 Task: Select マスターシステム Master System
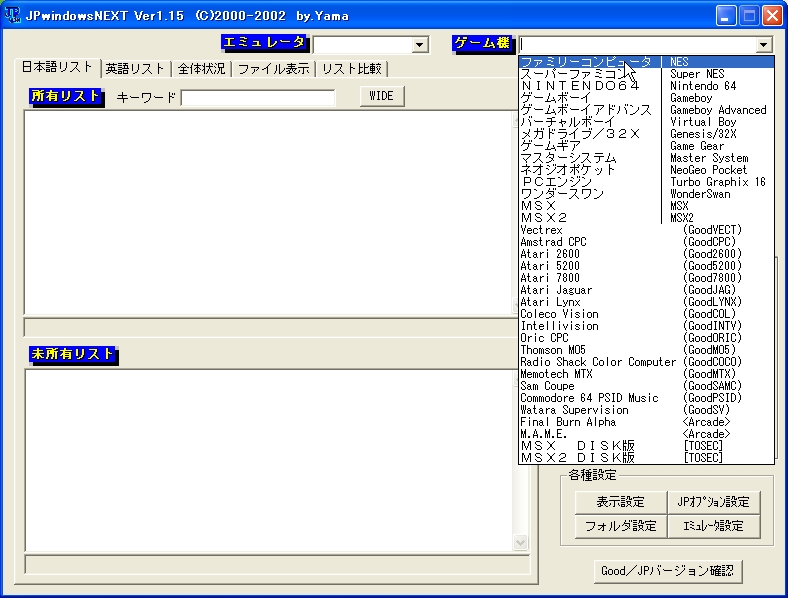pos(646,158)
